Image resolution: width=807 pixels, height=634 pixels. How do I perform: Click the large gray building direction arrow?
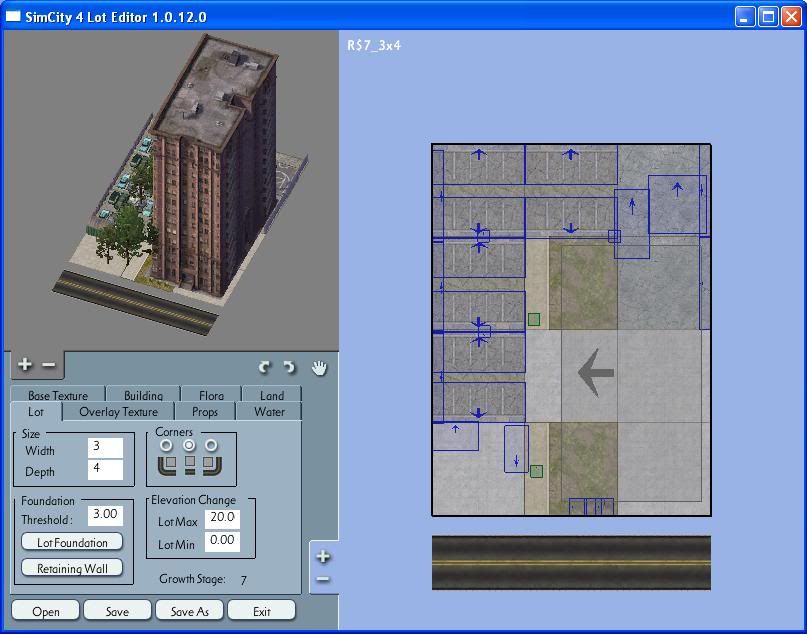point(595,373)
